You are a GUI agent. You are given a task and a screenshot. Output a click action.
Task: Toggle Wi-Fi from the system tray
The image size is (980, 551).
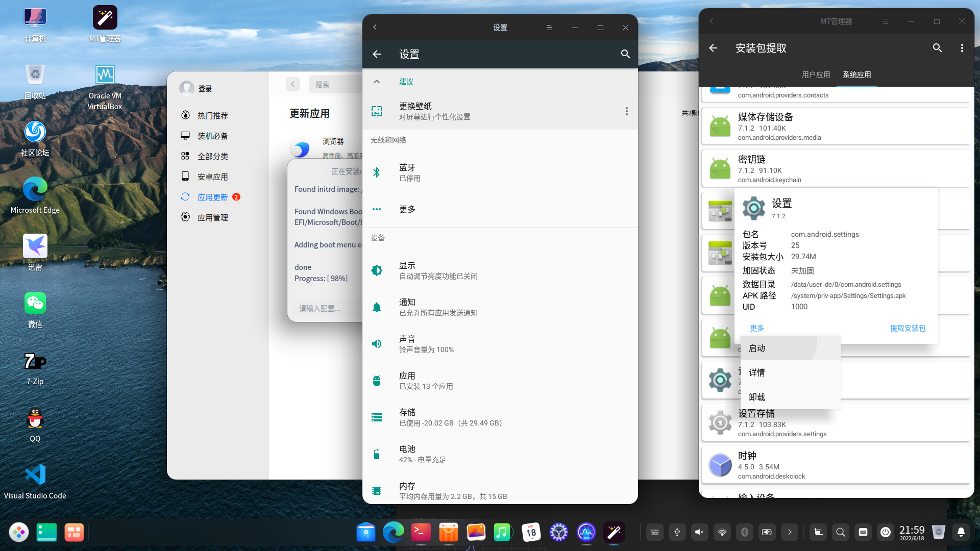tap(722, 532)
